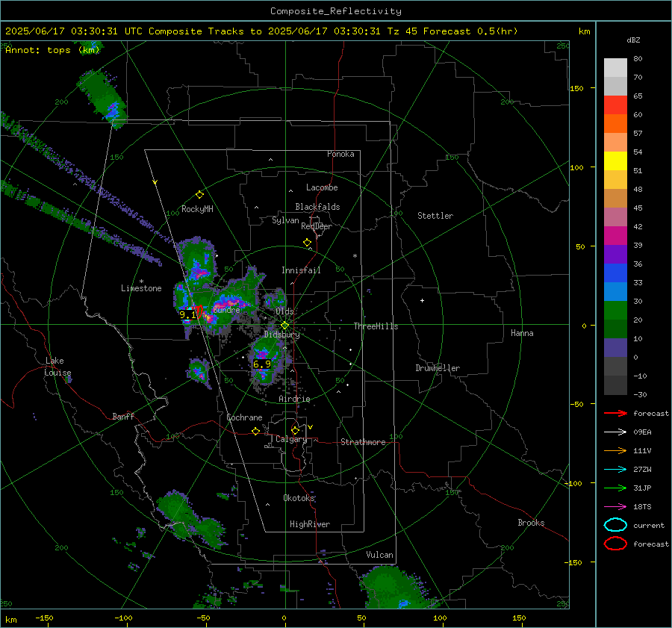Click the yellow diamond marker near RedDeer
Image resolution: width=672 pixels, height=628 pixels.
pos(307,243)
